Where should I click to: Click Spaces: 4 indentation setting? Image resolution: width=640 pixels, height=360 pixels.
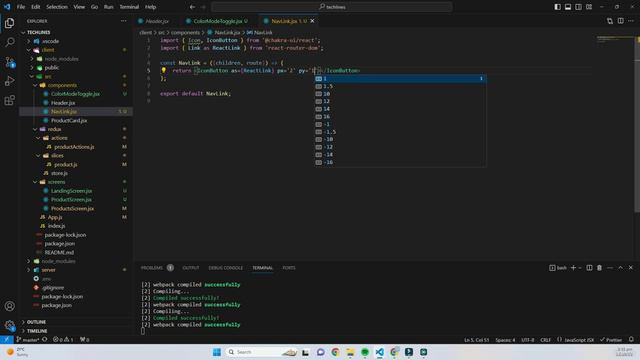click(x=505, y=340)
